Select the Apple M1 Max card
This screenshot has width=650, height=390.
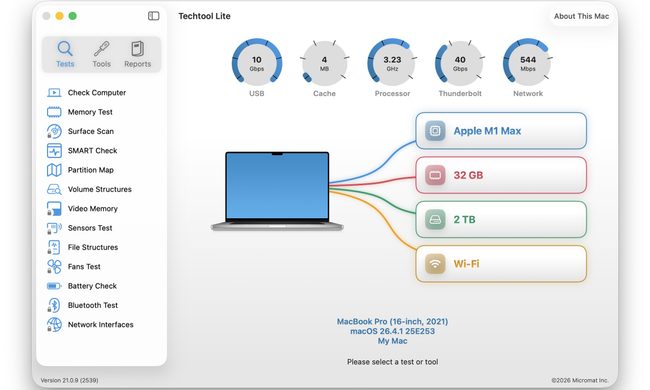click(x=501, y=131)
